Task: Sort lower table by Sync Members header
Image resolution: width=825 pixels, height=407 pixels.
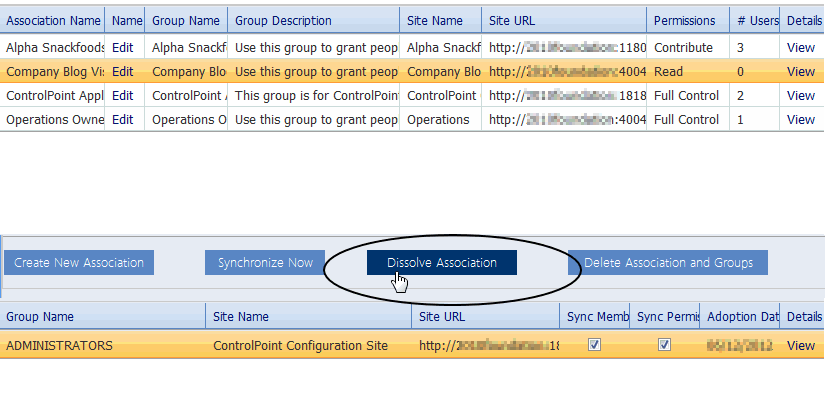Action: point(595,317)
